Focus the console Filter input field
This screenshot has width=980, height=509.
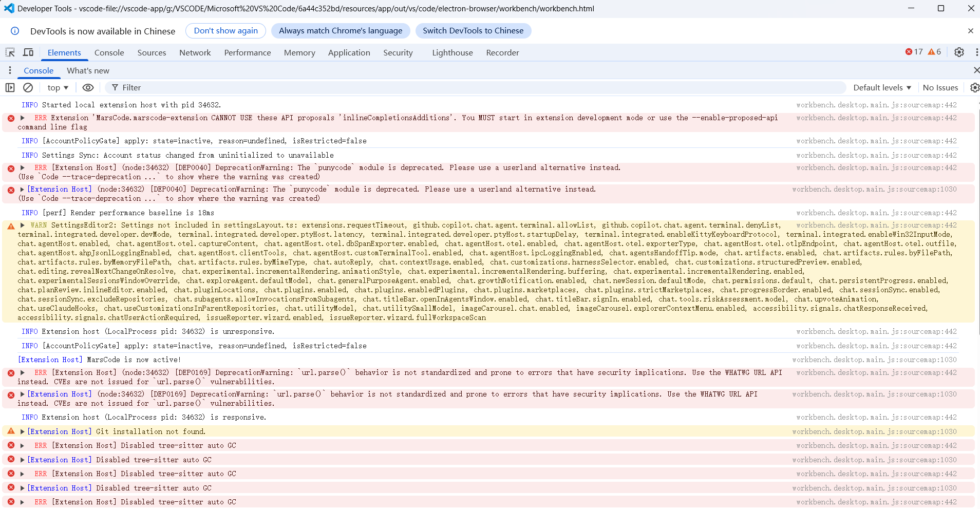point(475,88)
